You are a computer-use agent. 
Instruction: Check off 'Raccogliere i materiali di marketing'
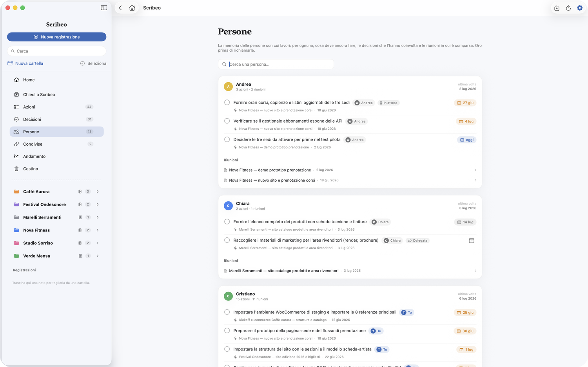227,240
